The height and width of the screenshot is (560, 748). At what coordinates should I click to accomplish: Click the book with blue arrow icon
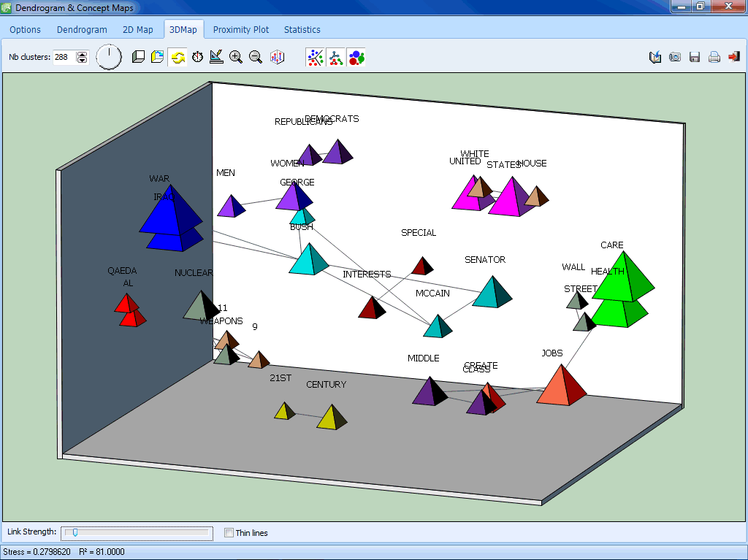click(655, 57)
